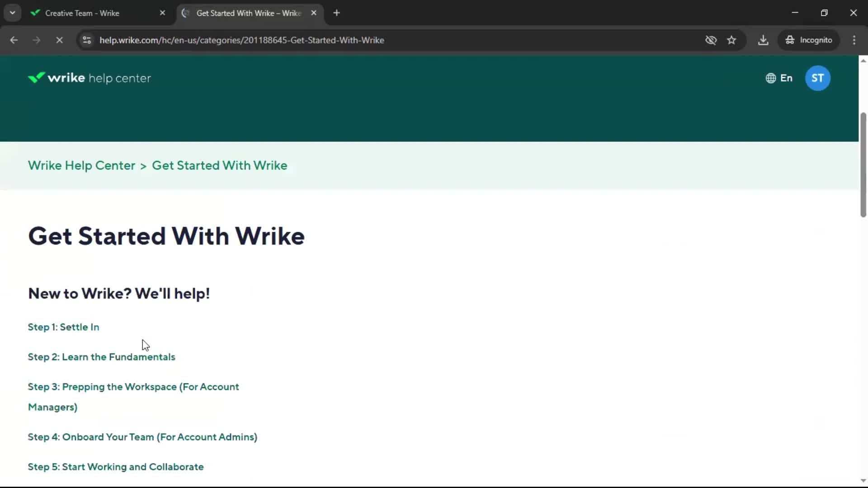Restore down the browser window

824,13
